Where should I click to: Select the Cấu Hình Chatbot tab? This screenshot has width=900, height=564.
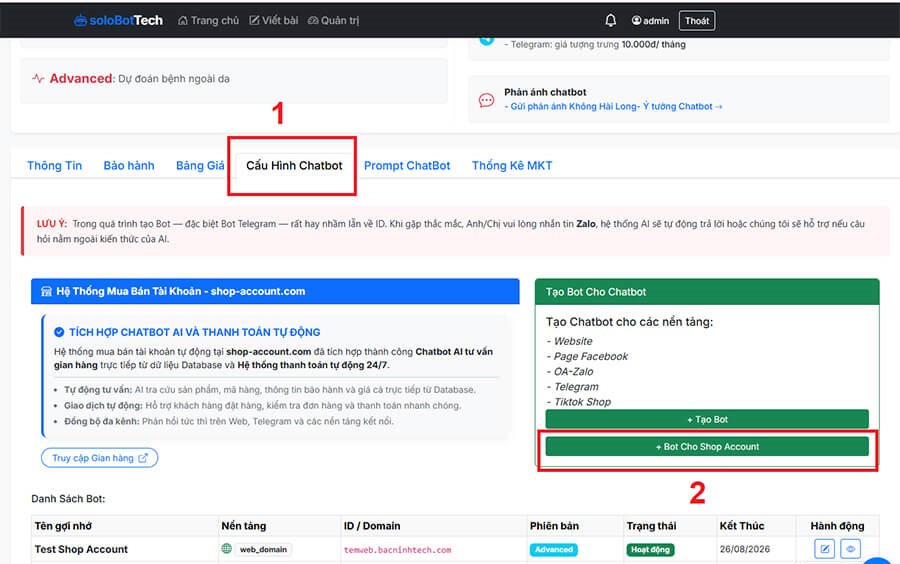(294, 166)
